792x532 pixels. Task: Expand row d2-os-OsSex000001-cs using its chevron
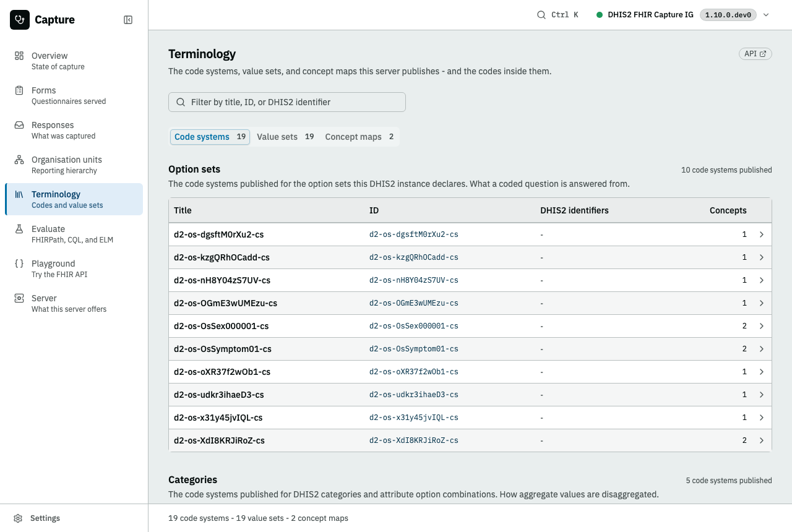click(x=762, y=326)
